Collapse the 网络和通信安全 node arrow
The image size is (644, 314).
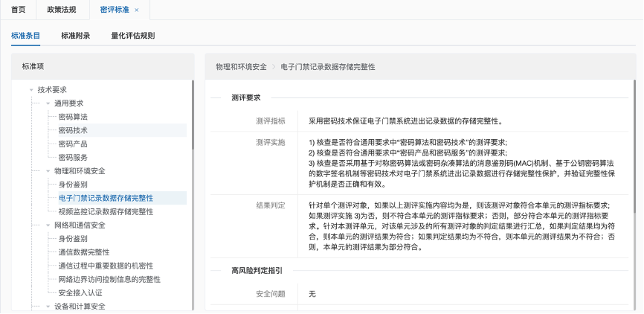click(48, 225)
